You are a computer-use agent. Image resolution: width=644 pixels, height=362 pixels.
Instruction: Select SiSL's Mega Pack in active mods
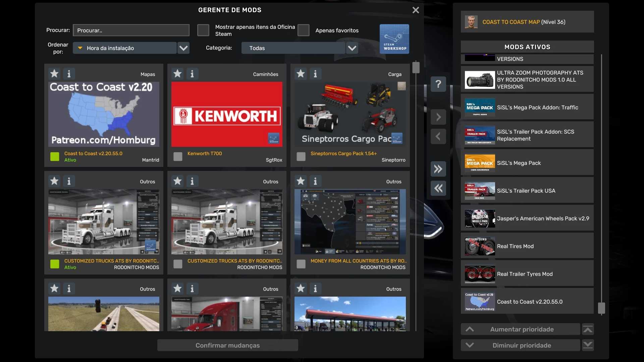point(527,163)
